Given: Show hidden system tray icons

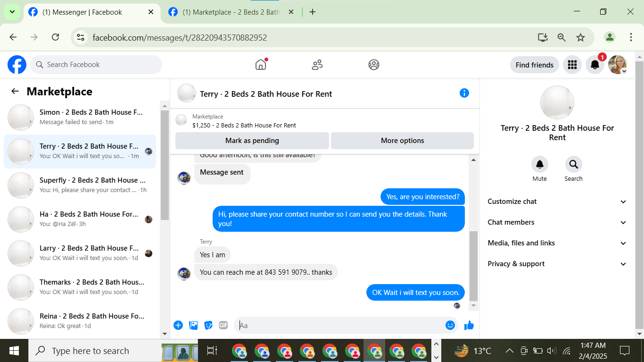Looking at the screenshot, I should pyautogui.click(x=510, y=351).
